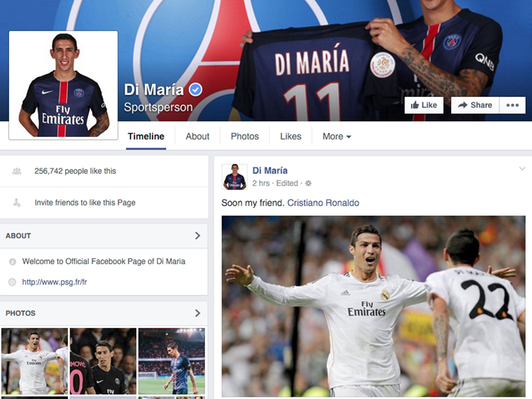
Task: Expand the PHOTOS section arrow
Action: pos(198,313)
